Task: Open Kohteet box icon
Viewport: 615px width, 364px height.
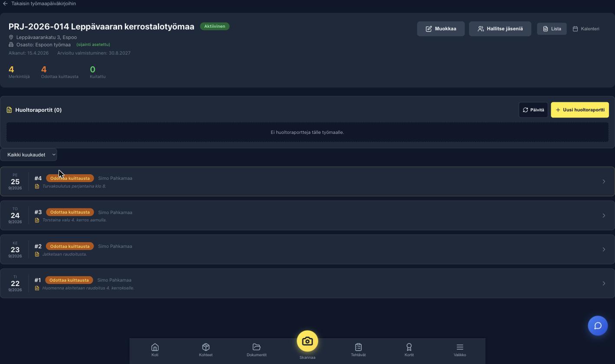Action: coord(206,347)
